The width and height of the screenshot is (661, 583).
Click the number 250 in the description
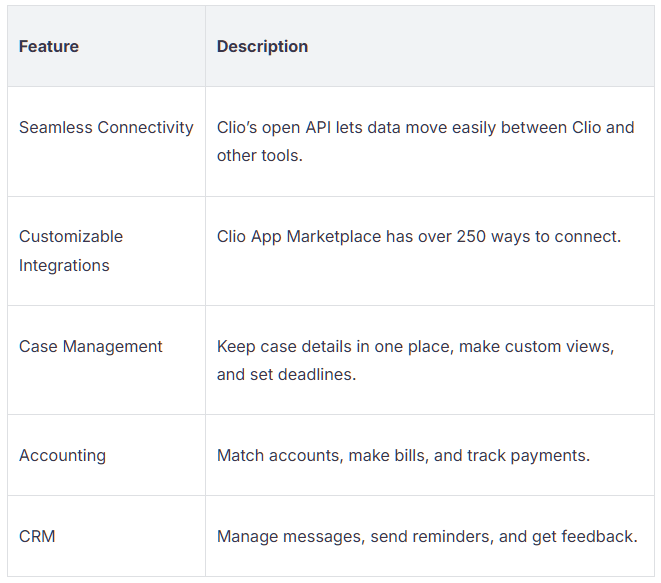471,236
